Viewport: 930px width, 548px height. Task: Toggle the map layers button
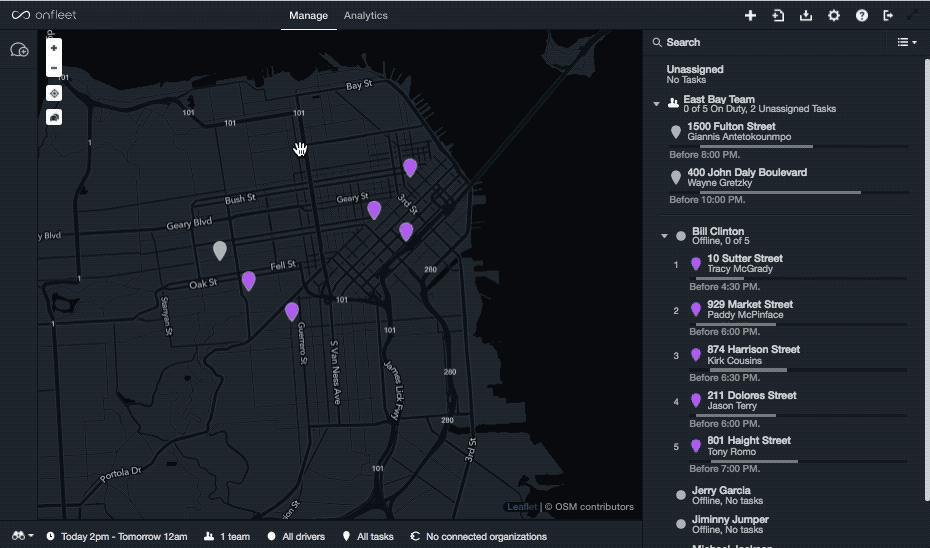pyautogui.click(x=54, y=117)
